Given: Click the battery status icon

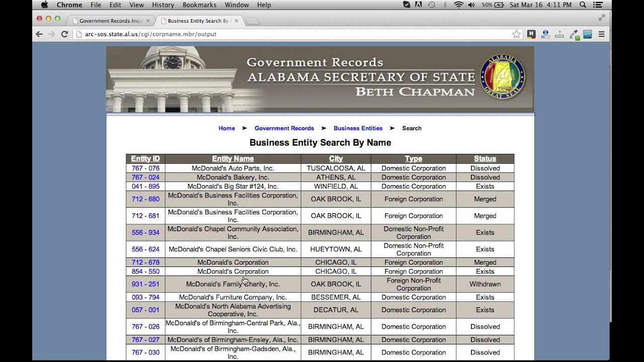Looking at the screenshot, I should click(499, 5).
